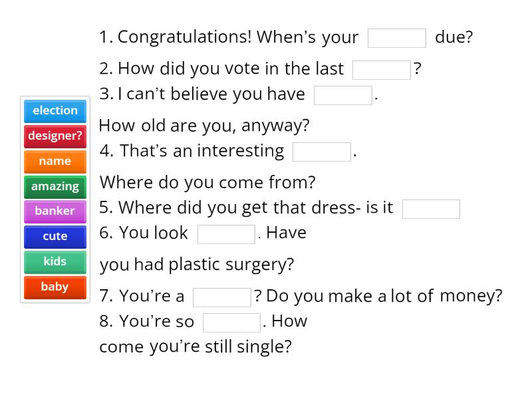Screen dimensions: 532x399
Task: Click the blank in the voting question
Action: 381,69
